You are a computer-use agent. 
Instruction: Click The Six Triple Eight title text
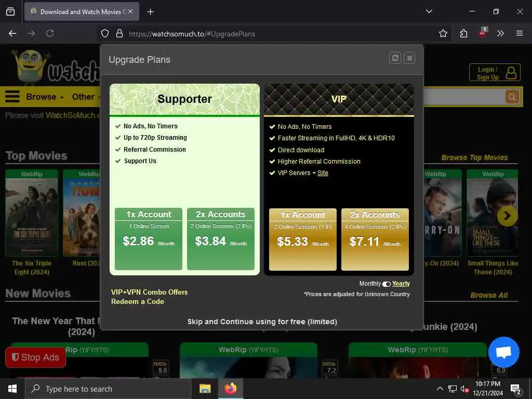[32, 268]
